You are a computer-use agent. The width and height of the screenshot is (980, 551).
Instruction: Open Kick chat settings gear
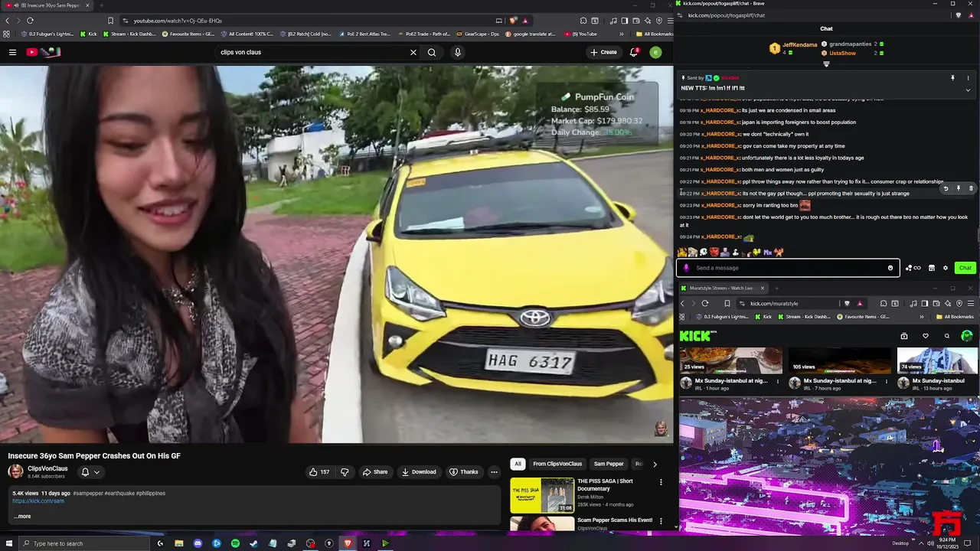[946, 268]
